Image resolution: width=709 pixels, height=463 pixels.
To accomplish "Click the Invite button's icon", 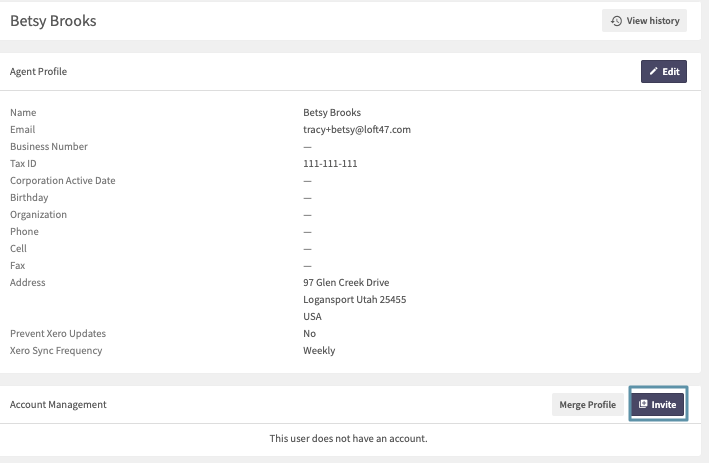I will (x=643, y=404).
